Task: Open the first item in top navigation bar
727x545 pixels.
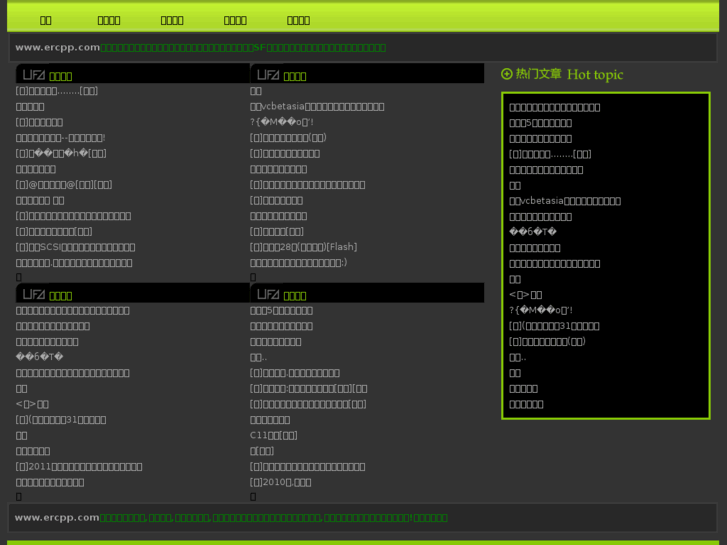Action: point(46,20)
